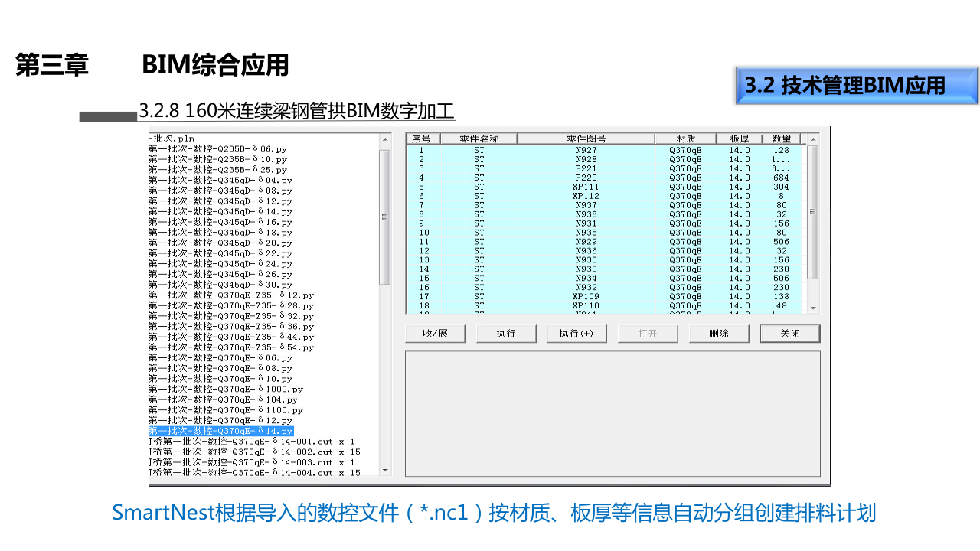Select 第一批次-数控-Q345qD-δ22.py entry
This screenshot has width=980, height=551.
pyautogui.click(x=220, y=253)
